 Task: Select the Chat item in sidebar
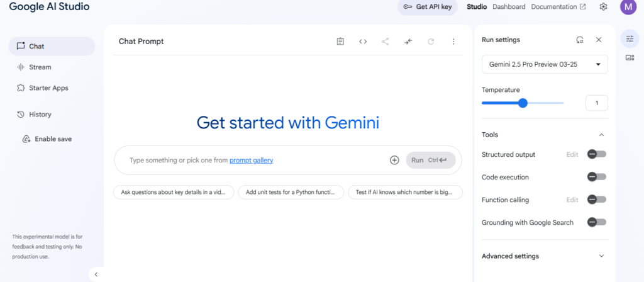pyautogui.click(x=52, y=46)
